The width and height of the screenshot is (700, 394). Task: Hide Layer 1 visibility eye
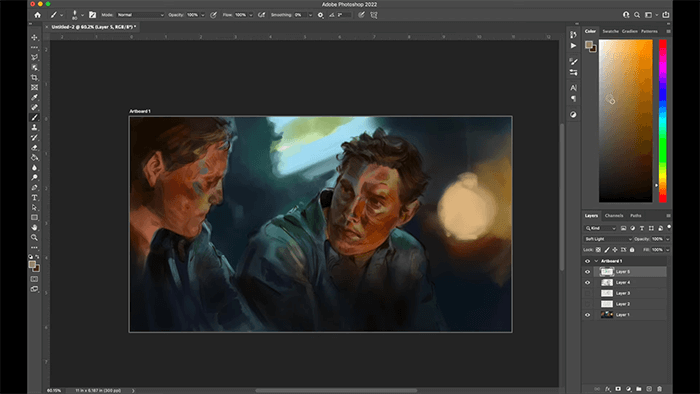point(588,315)
